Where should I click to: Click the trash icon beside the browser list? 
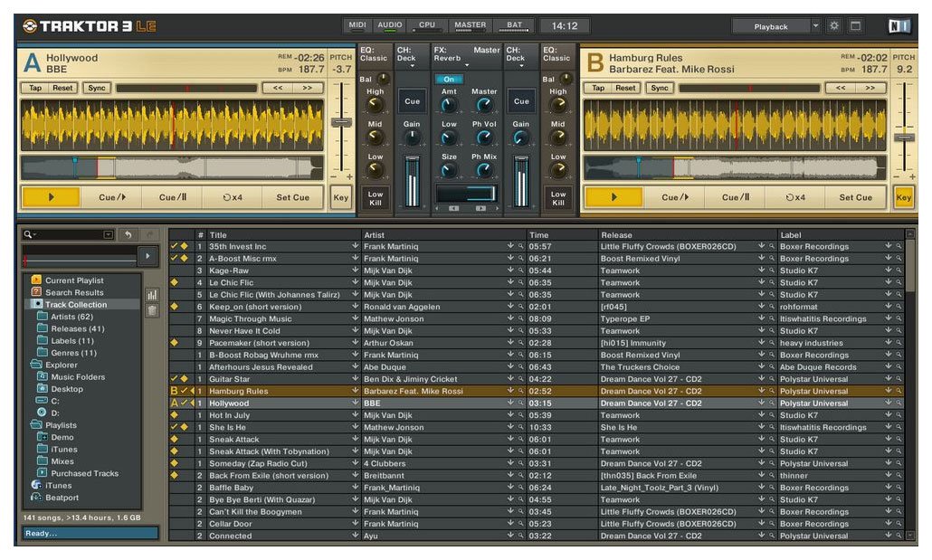click(151, 310)
